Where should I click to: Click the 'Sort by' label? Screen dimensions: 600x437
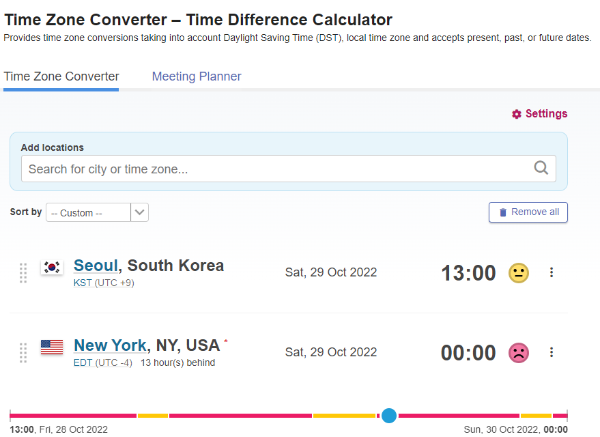(x=26, y=212)
